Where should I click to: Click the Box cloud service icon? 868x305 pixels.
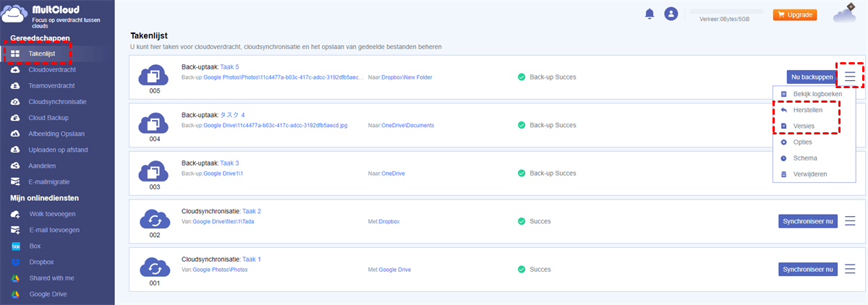(15, 246)
